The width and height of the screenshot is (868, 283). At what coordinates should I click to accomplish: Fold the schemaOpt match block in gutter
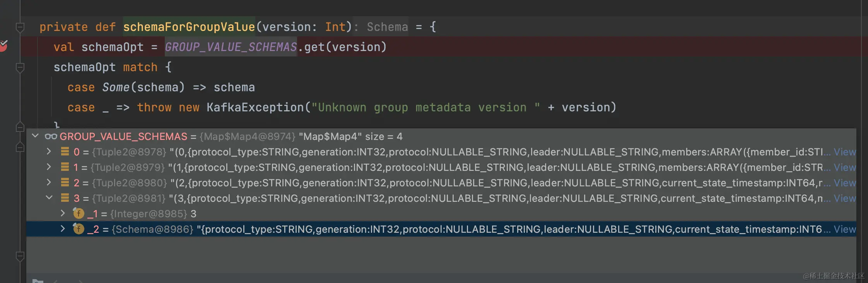point(20,68)
